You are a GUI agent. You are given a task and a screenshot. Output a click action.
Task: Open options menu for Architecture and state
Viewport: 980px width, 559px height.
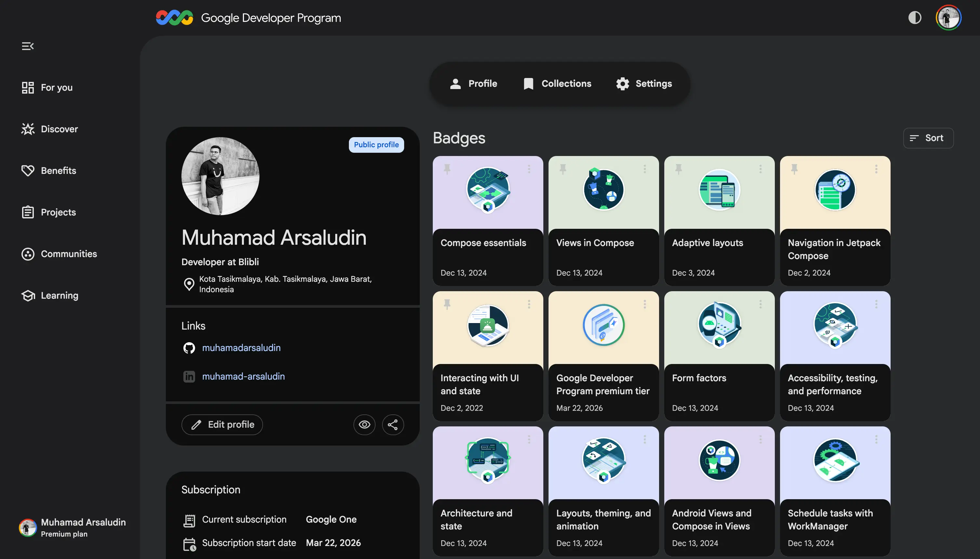529,439
